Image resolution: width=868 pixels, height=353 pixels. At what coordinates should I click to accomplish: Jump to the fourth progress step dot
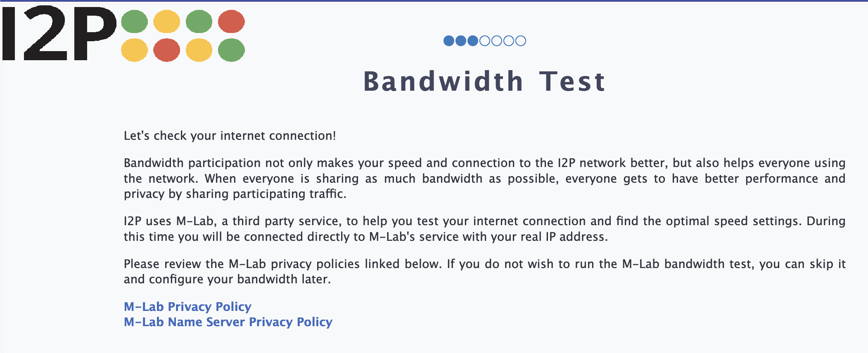485,41
